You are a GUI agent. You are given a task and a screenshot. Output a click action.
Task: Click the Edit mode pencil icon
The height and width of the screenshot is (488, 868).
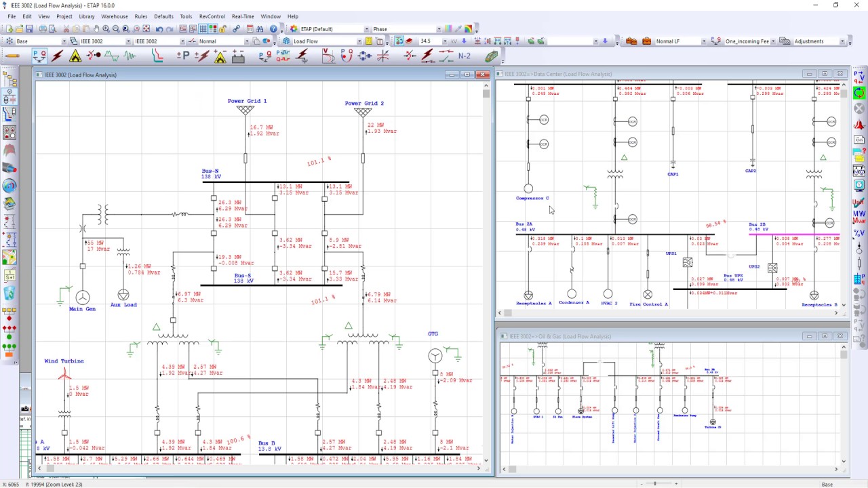pyautogui.click(x=12, y=56)
